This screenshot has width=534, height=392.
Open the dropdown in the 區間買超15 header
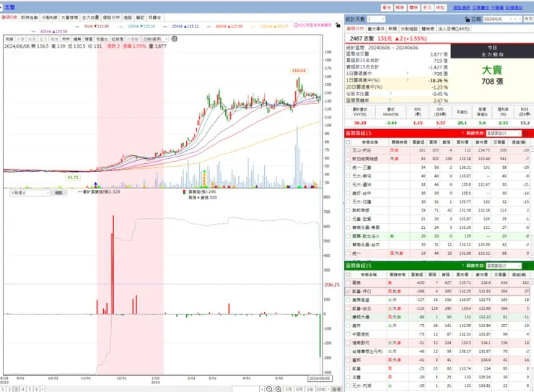(520, 133)
